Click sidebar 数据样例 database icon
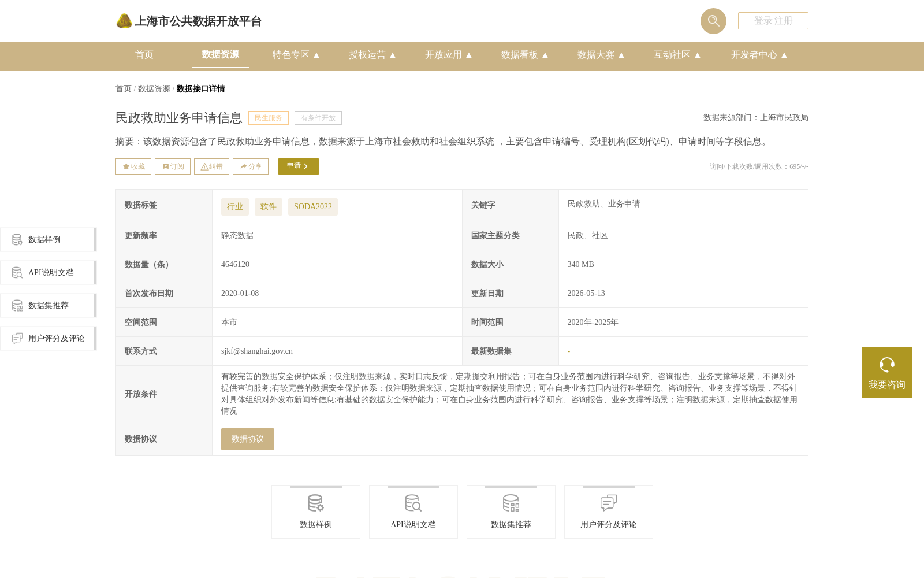 tap(17, 239)
